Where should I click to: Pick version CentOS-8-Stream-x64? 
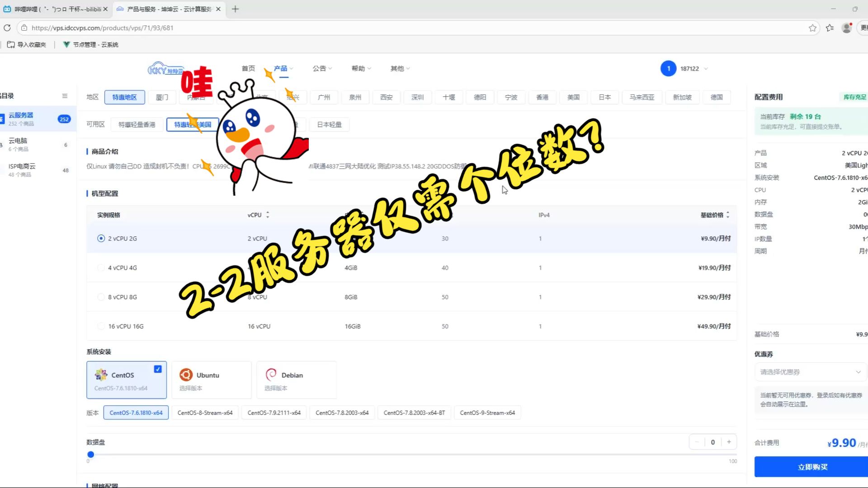pyautogui.click(x=205, y=413)
